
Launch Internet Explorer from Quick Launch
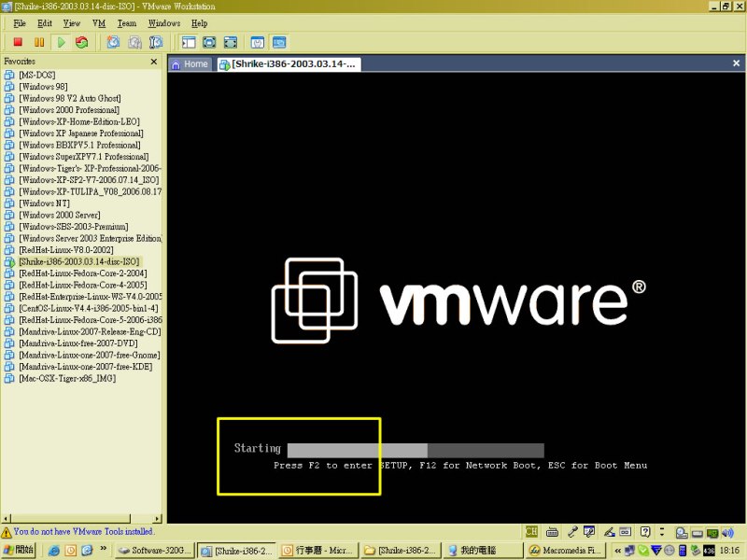tap(54, 551)
